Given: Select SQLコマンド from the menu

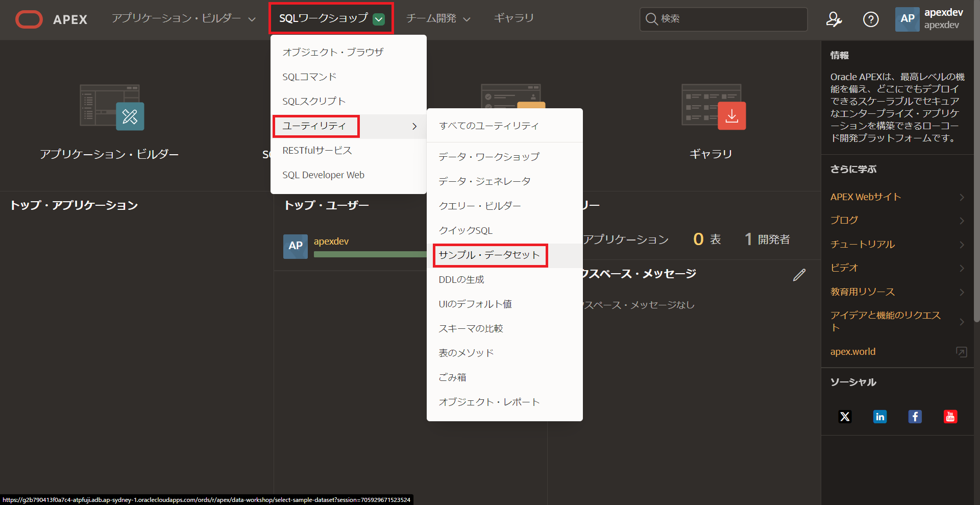Looking at the screenshot, I should pyautogui.click(x=348, y=77).
